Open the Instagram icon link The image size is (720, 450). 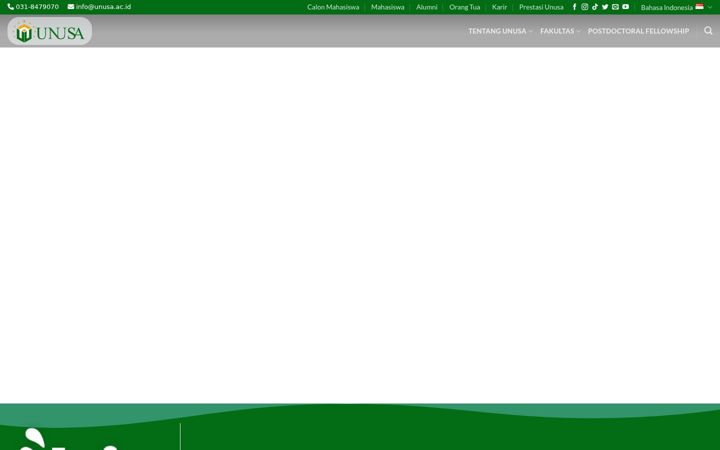coord(585,7)
